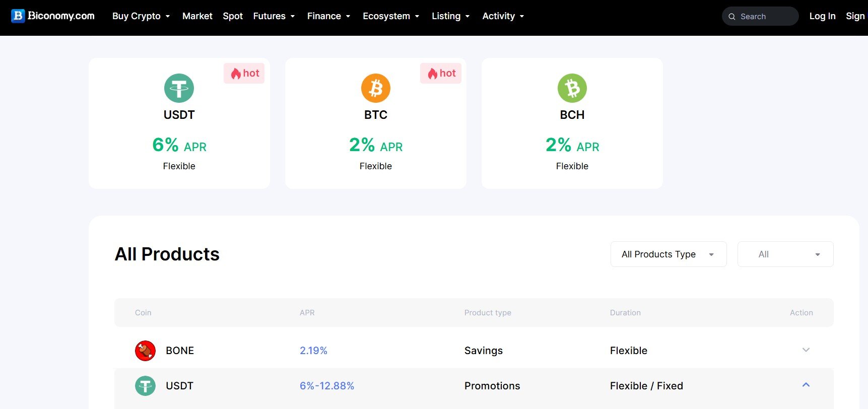Click the Biconomy.com logo

click(53, 16)
